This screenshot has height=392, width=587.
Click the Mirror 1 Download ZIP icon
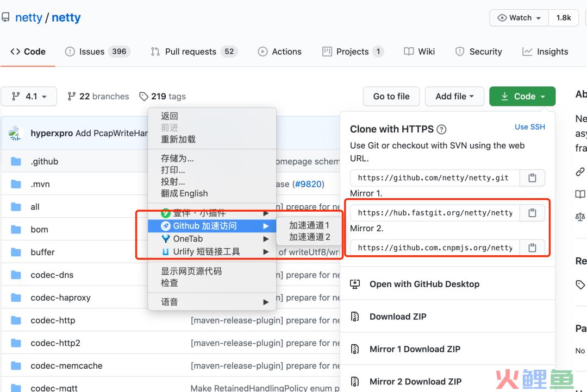[x=355, y=349]
